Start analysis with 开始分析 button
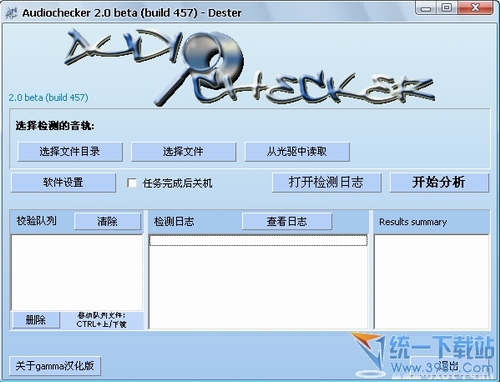 pyautogui.click(x=439, y=183)
